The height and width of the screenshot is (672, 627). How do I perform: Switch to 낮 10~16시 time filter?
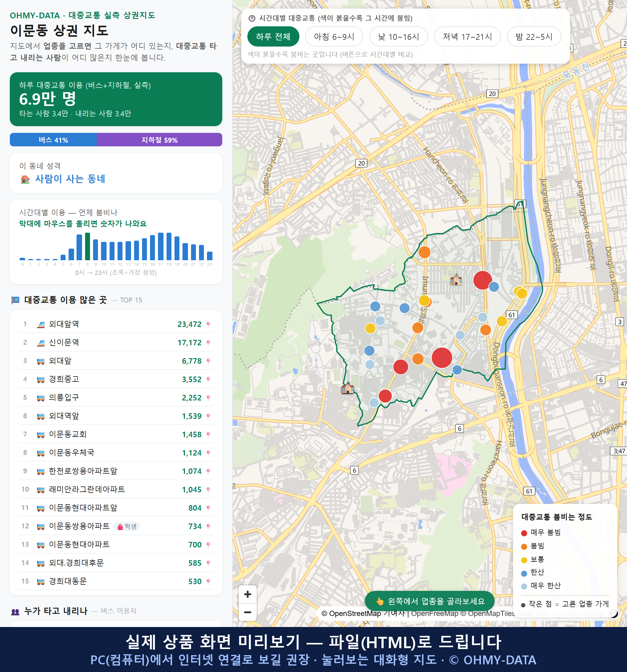[398, 36]
